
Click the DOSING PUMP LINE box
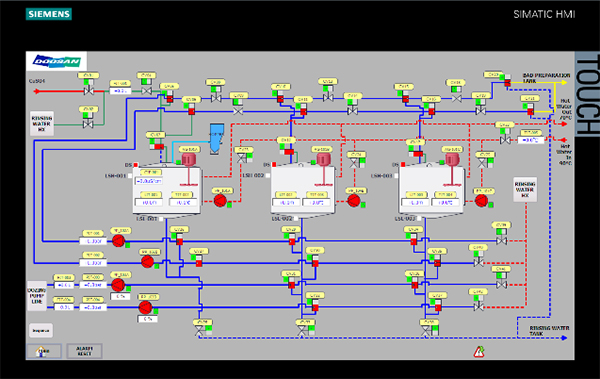(37, 296)
